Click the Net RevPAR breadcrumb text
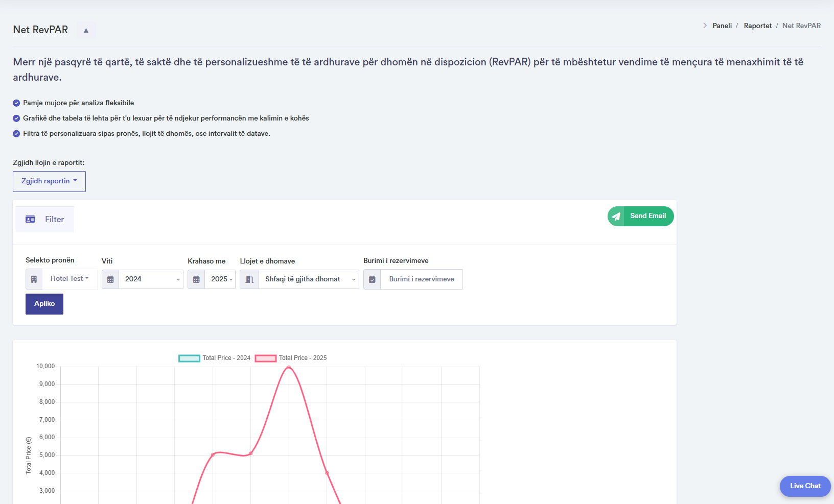Screen dimensions: 834x504 click(801, 26)
